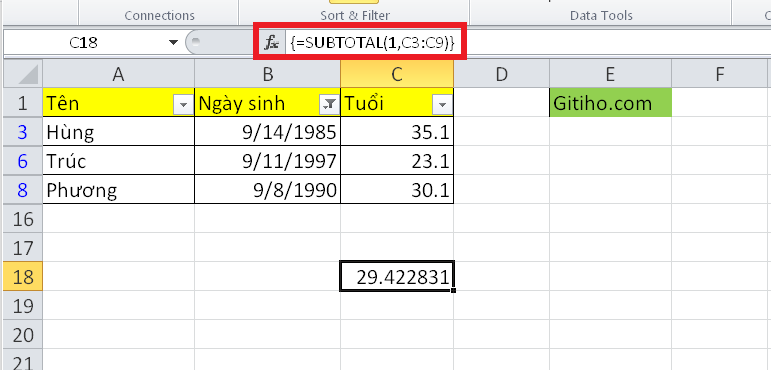The width and height of the screenshot is (771, 370).
Task: Select column F header
Action: tap(720, 74)
